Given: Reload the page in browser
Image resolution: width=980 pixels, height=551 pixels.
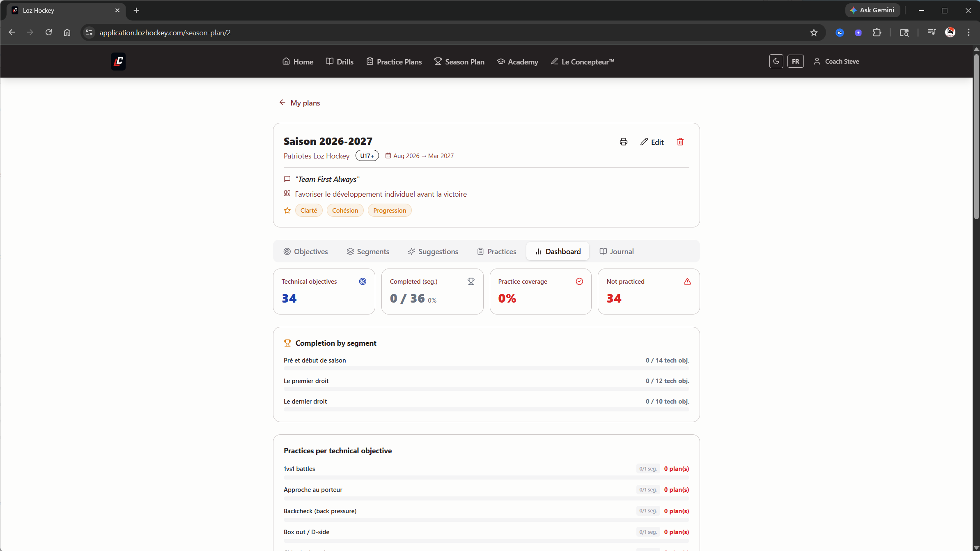Looking at the screenshot, I should (x=48, y=32).
